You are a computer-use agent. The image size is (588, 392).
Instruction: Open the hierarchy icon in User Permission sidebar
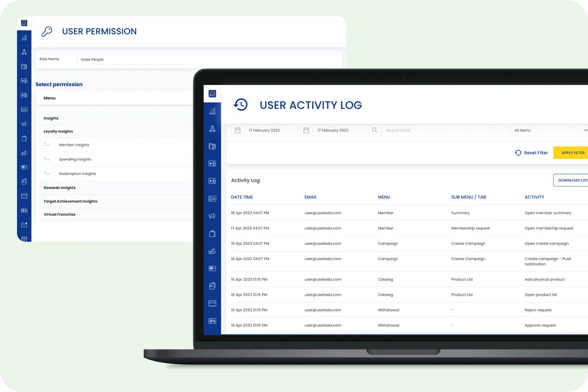pyautogui.click(x=24, y=52)
